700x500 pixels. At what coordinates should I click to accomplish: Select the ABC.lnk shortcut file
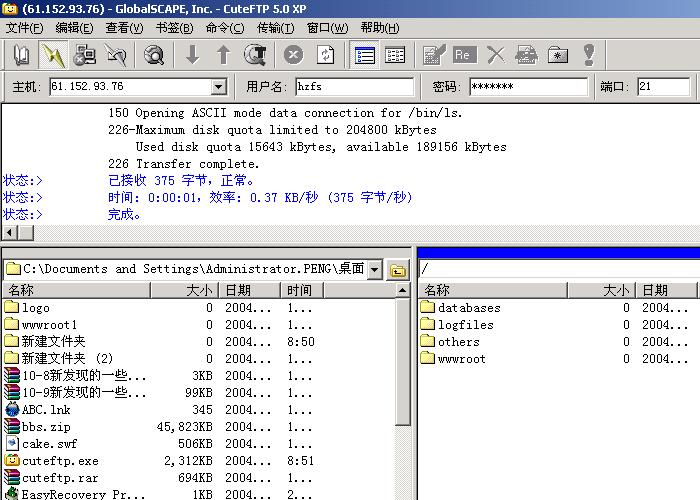coord(38,409)
